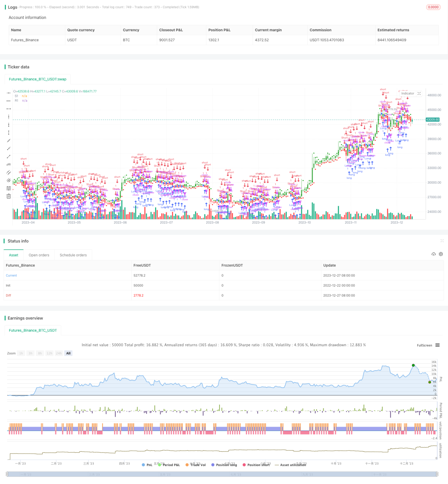Collapse the Status info panel
Screen dimensions: 448x484
click(442, 241)
